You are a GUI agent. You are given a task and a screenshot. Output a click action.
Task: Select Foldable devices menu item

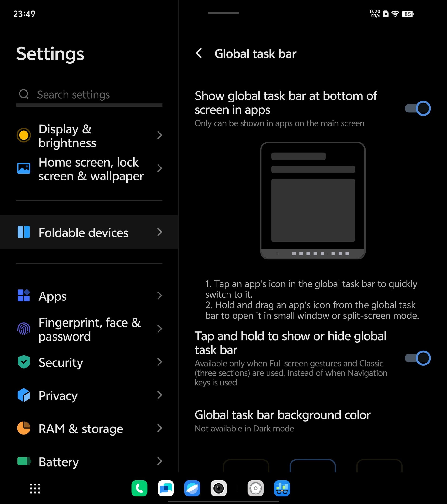click(90, 232)
